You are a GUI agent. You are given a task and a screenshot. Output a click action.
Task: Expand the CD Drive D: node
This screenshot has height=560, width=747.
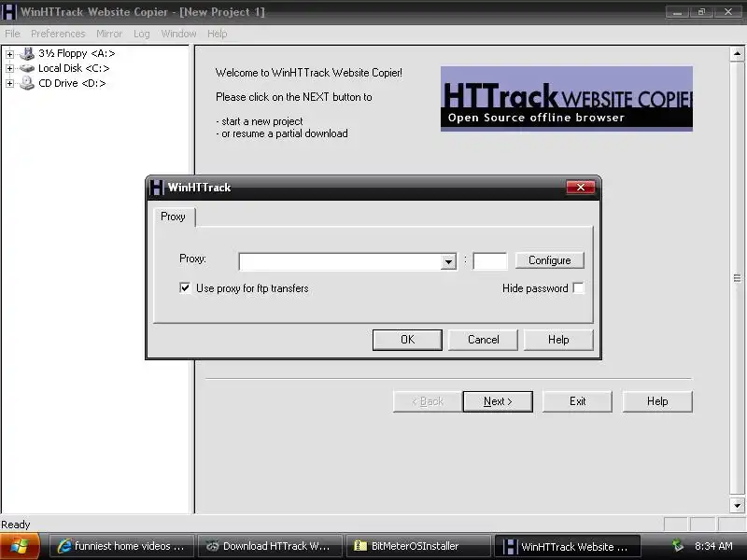(x=9, y=84)
